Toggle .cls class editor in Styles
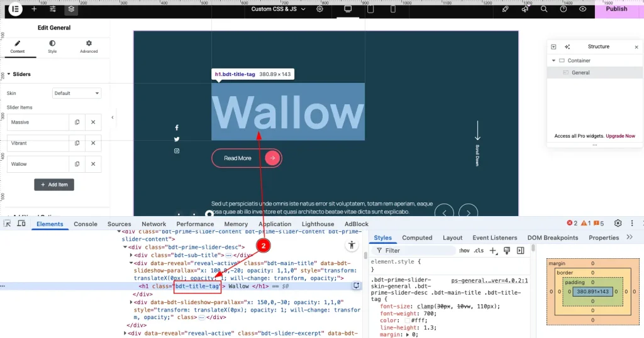 pos(479,251)
